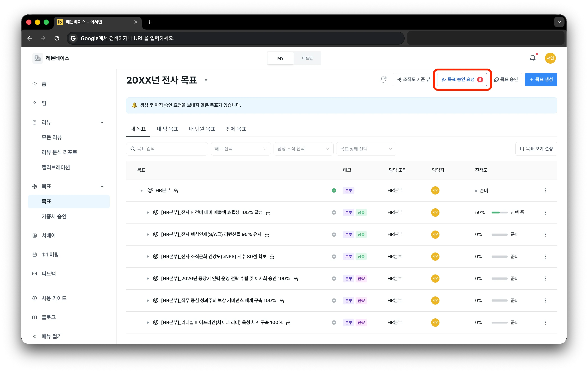Open three-dot menu for HR본부 row
Screen dimensions: 588x372
point(545,190)
